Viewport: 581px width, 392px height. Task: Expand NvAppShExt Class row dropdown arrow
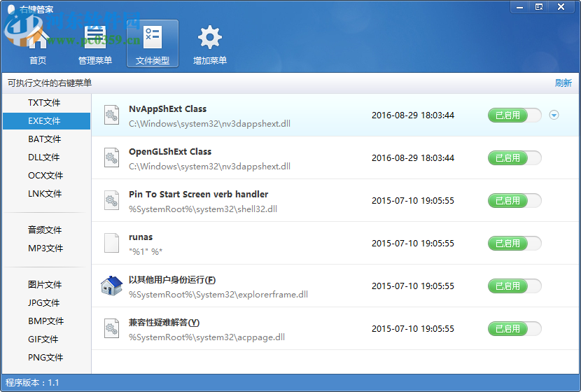[x=554, y=115]
